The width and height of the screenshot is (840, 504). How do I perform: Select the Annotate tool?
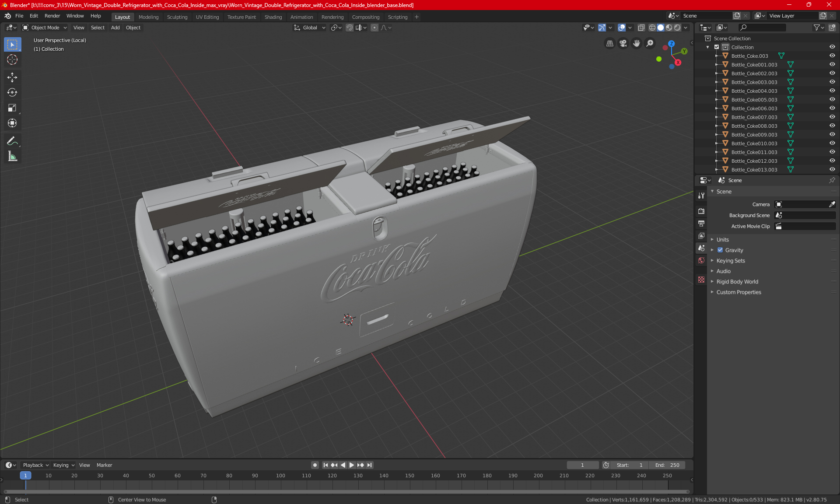pos(12,141)
